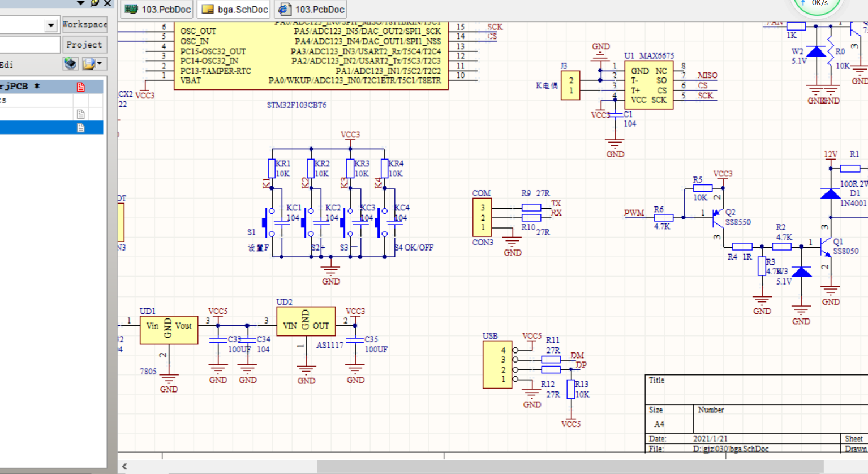The height and width of the screenshot is (474, 868).
Task: Select the USB connector body
Action: pos(497,365)
